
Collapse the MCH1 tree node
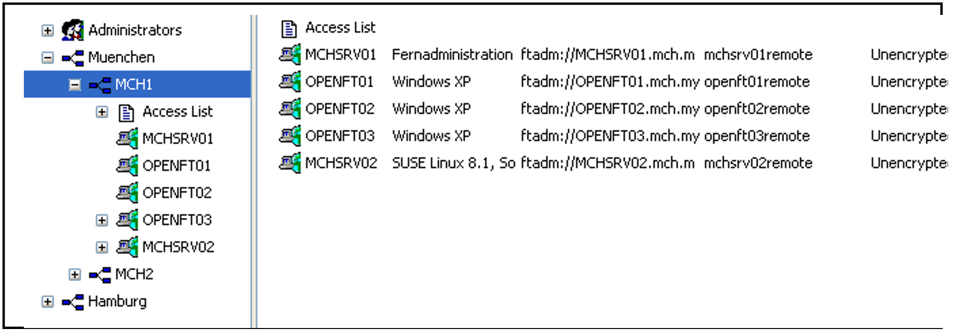click(x=75, y=85)
